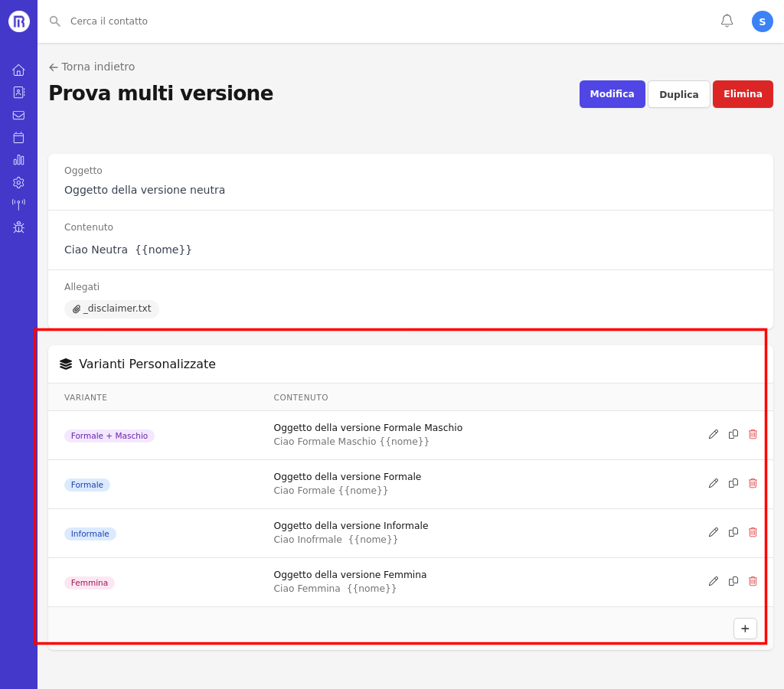Open the Home sidebar icon
This screenshot has width=784, height=689.
pos(18,70)
